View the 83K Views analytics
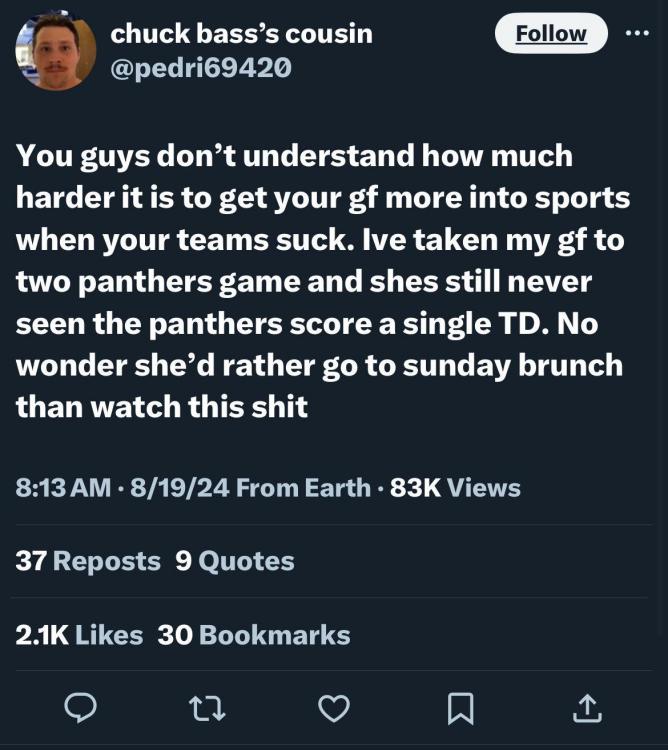The image size is (668, 750). [455, 488]
